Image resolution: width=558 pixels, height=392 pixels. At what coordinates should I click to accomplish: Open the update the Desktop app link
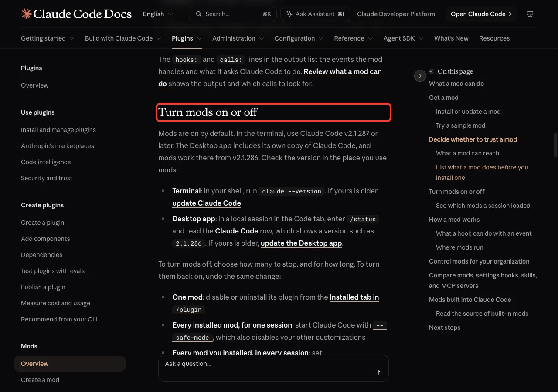pyautogui.click(x=301, y=243)
